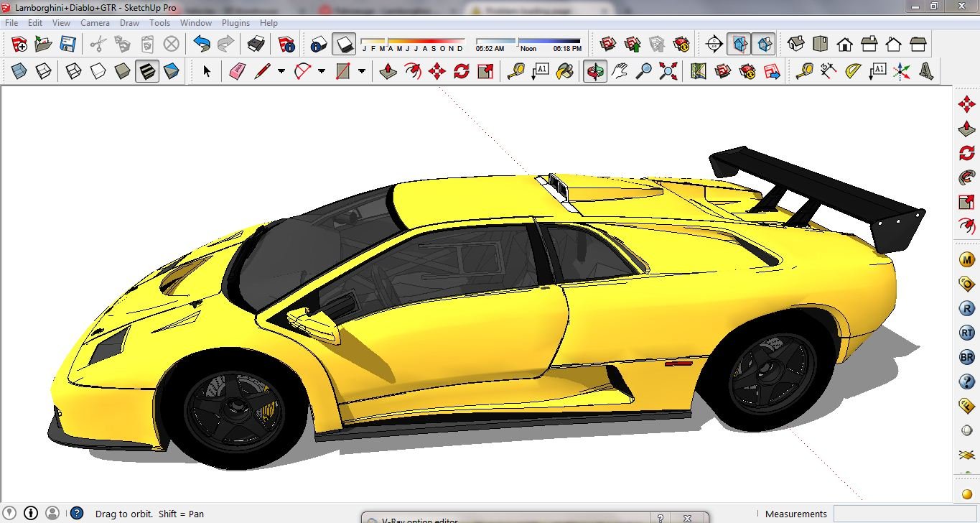The height and width of the screenshot is (523, 980).
Task: Click the V-Ray batch render BR icon
Action: 967,357
